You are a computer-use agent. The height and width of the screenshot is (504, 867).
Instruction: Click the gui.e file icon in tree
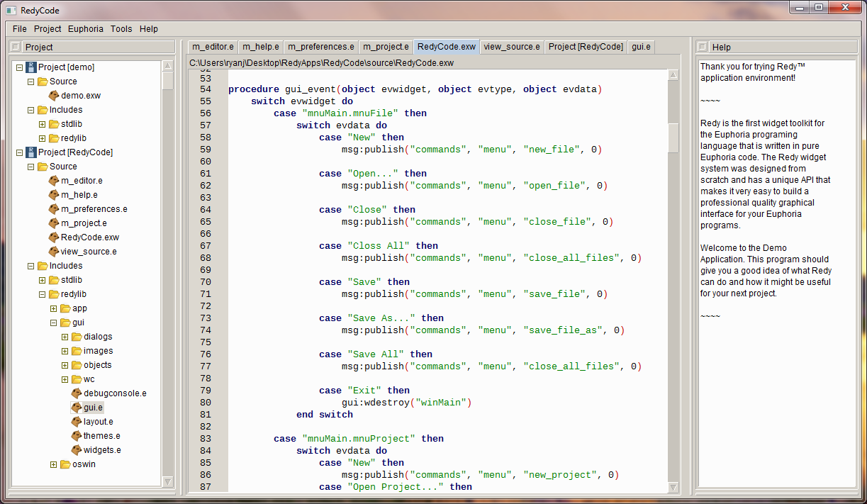pos(77,408)
